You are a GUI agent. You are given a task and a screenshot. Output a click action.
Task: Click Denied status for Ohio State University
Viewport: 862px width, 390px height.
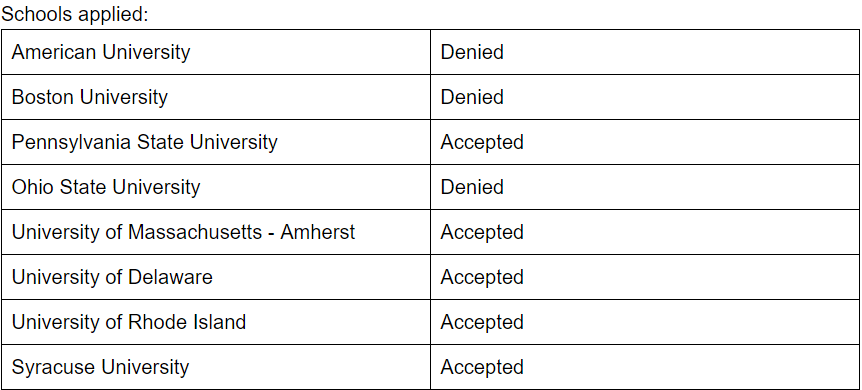tap(472, 187)
